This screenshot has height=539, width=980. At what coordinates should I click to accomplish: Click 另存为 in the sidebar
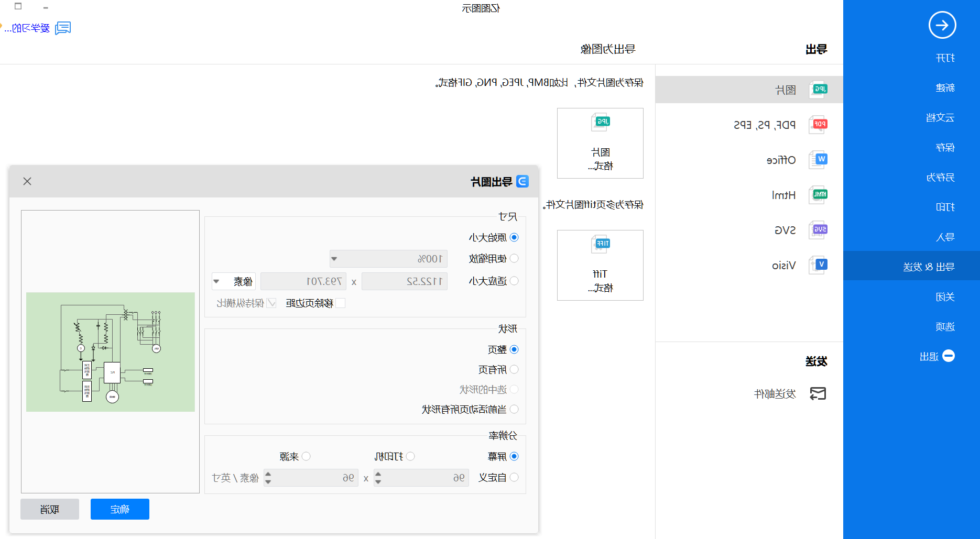(x=940, y=178)
